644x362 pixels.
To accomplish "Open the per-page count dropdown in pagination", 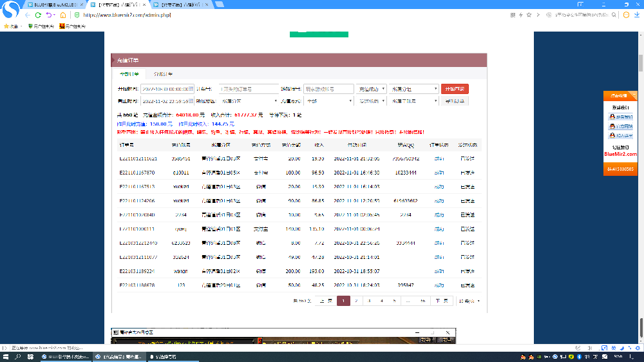I will [x=469, y=301].
